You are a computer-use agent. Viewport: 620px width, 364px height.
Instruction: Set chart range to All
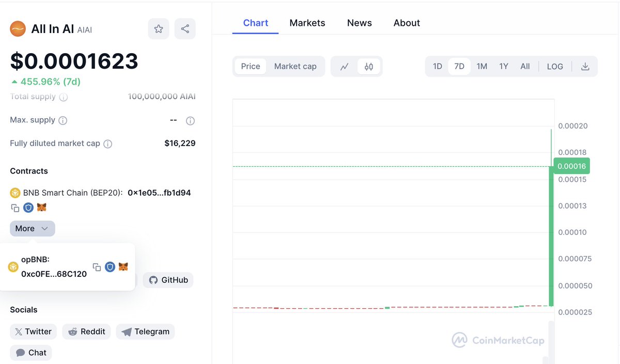(x=525, y=67)
